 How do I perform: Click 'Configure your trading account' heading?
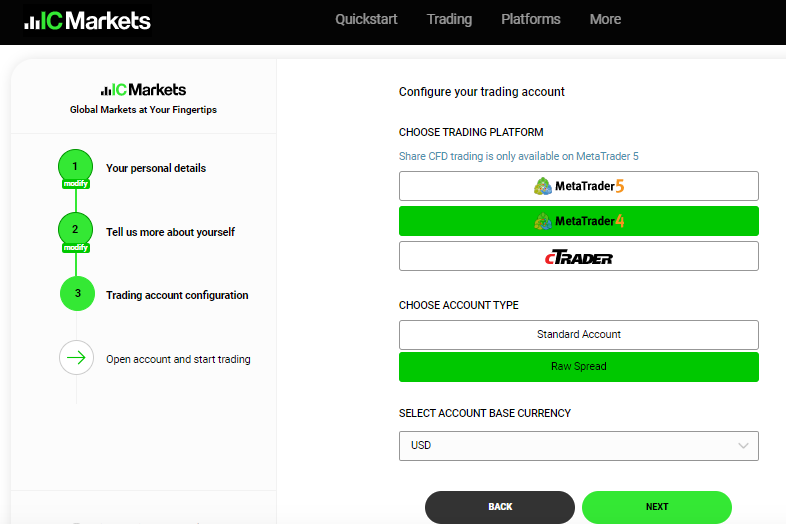[481, 92]
